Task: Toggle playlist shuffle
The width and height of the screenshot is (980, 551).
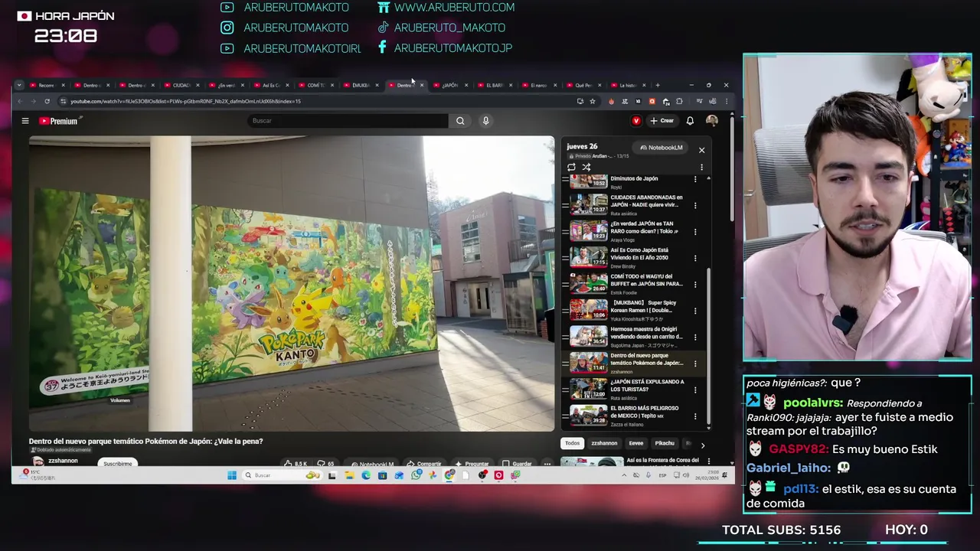Action: tap(586, 167)
